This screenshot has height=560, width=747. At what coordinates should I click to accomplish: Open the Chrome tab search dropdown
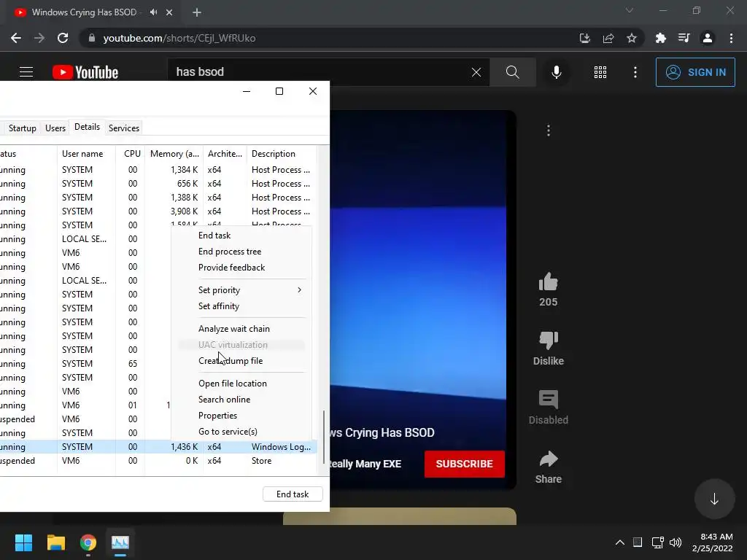tap(630, 10)
